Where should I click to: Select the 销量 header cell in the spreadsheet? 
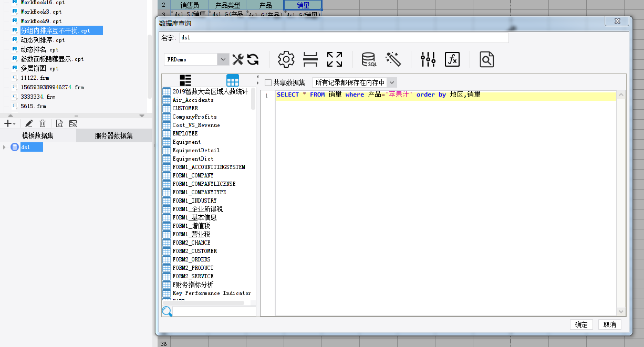(303, 5)
